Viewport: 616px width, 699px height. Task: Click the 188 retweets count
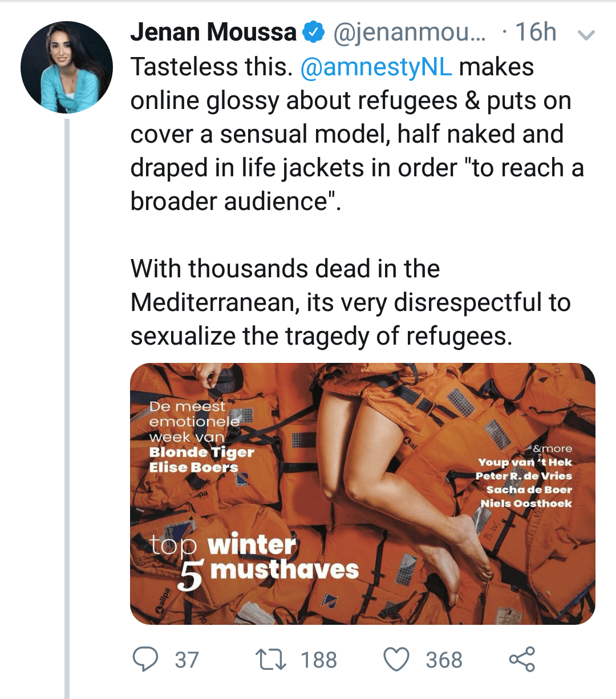(319, 660)
